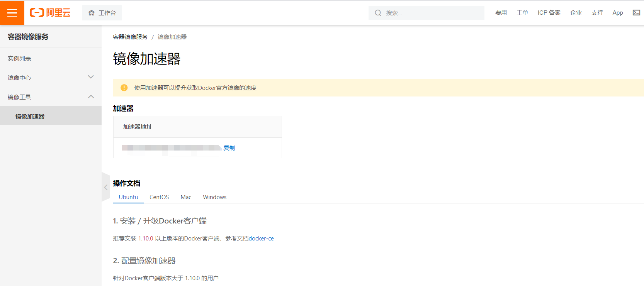
Task: Select 镜像加速器 sidebar item
Action: (x=51, y=115)
